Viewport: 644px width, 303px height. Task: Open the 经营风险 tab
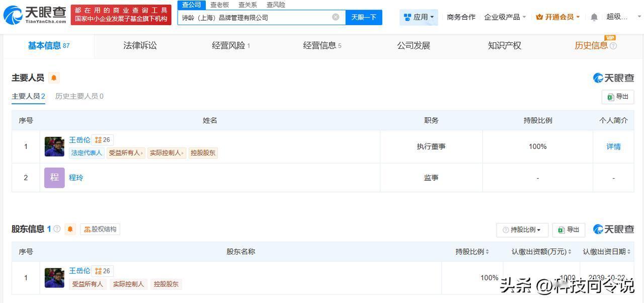231,46
